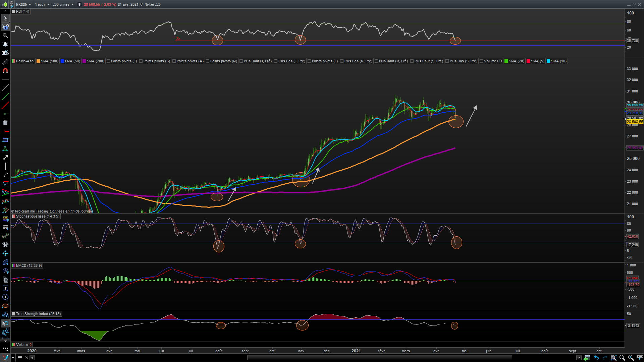The image size is (644, 362).
Task: Expand the 200 unités dropdown
Action: (x=63, y=4)
